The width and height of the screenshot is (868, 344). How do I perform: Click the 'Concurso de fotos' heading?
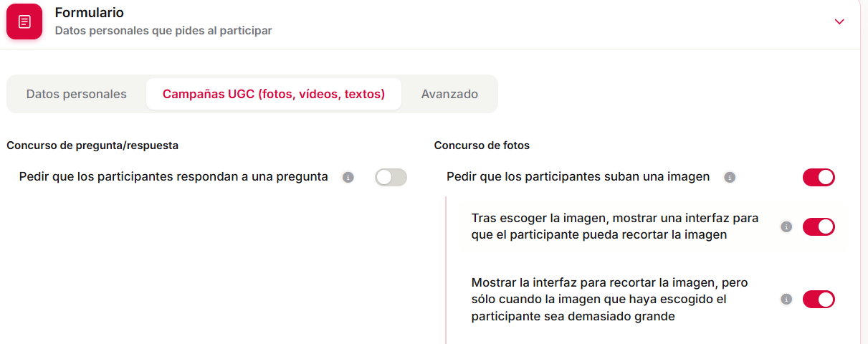pyautogui.click(x=482, y=145)
